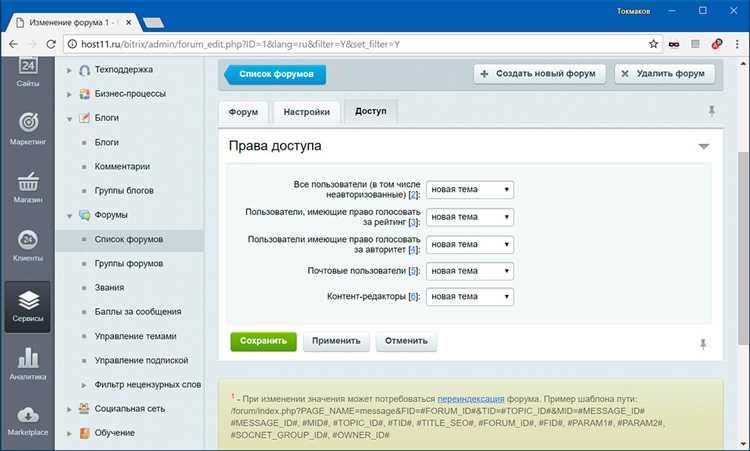Select the Доступ tab
This screenshot has height=451, width=750.
pos(371,111)
